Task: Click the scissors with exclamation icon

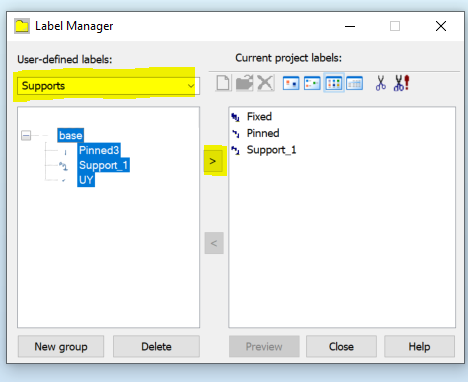Action: (x=401, y=83)
